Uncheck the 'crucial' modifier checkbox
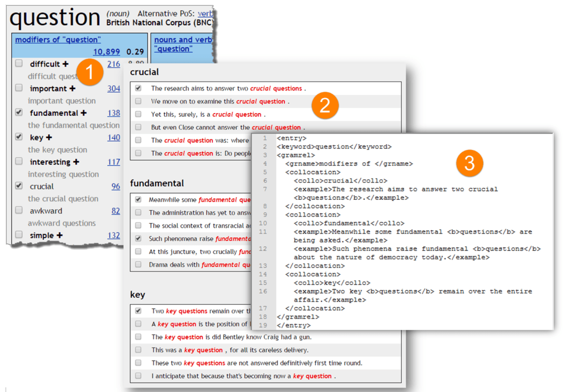The height and width of the screenshot is (392, 564). (x=19, y=186)
